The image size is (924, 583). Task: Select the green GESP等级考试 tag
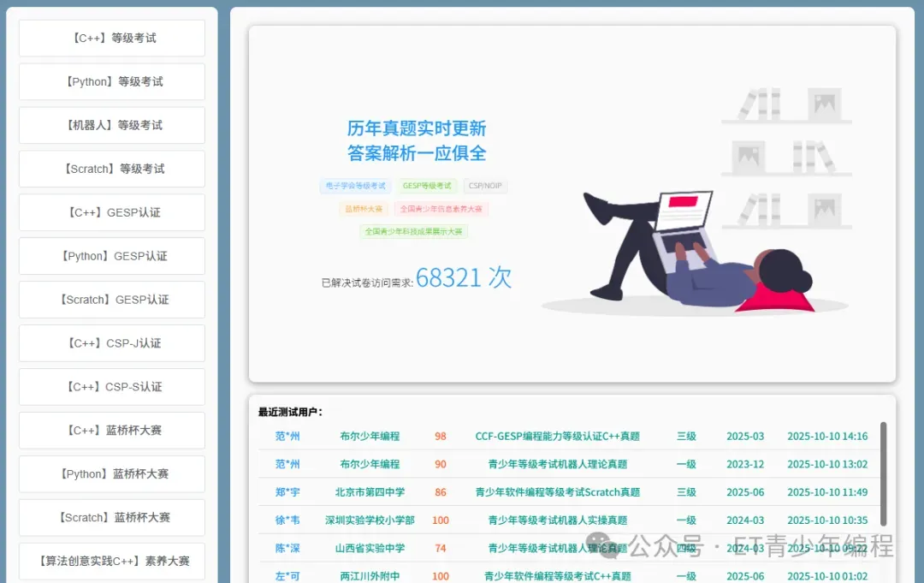427,186
